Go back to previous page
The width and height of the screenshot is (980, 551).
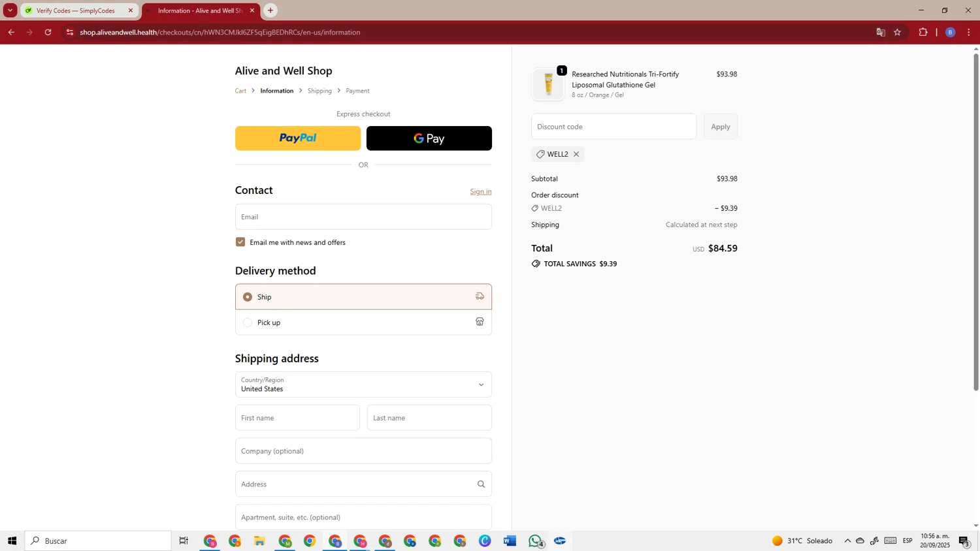[11, 32]
